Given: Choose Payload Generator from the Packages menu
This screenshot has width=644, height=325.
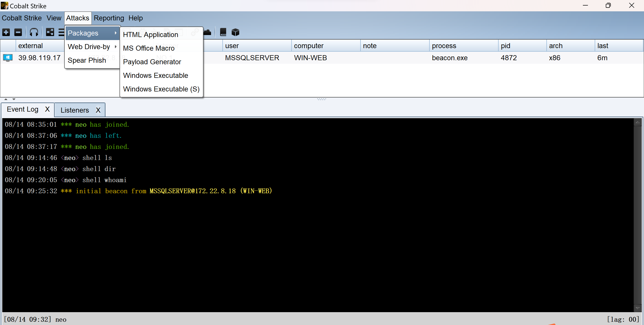Looking at the screenshot, I should [152, 62].
